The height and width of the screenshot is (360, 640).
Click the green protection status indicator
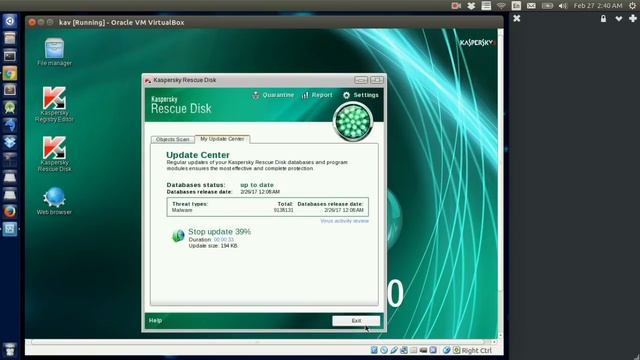(x=353, y=122)
